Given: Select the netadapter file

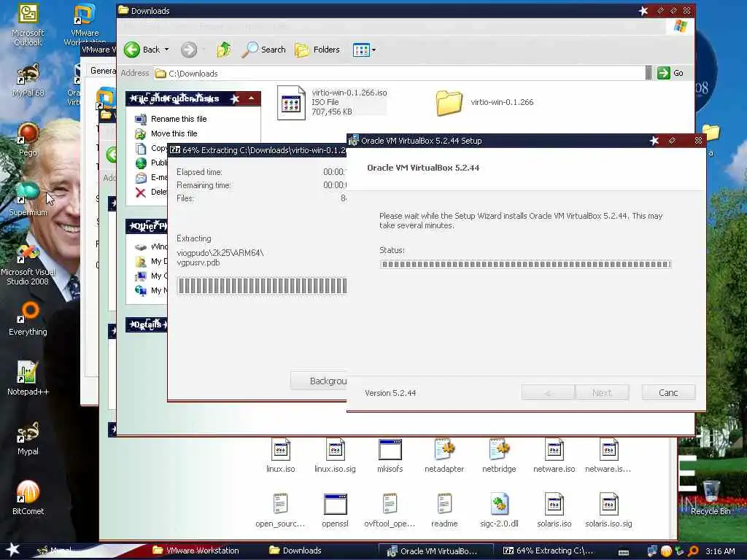Looking at the screenshot, I should tap(444, 456).
